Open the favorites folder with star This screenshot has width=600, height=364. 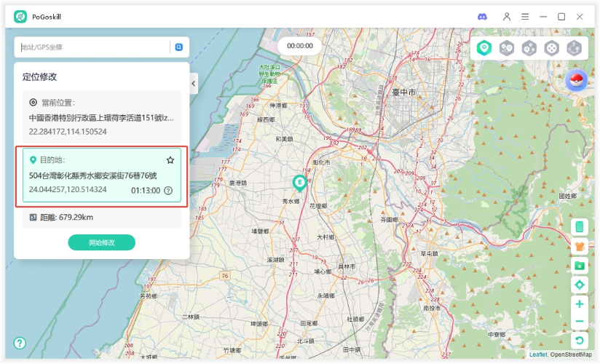(x=580, y=266)
